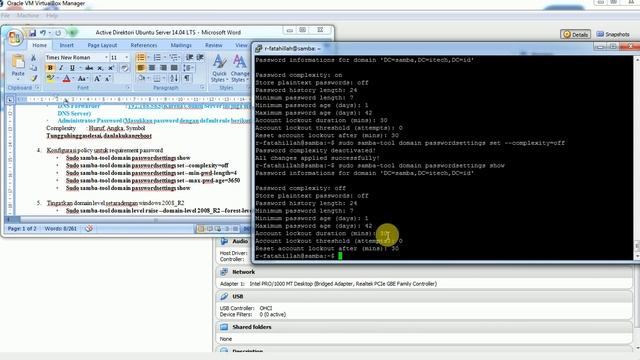This screenshot has width=640, height=360.
Task: Toggle the Bullets list button
Action: tap(140, 58)
